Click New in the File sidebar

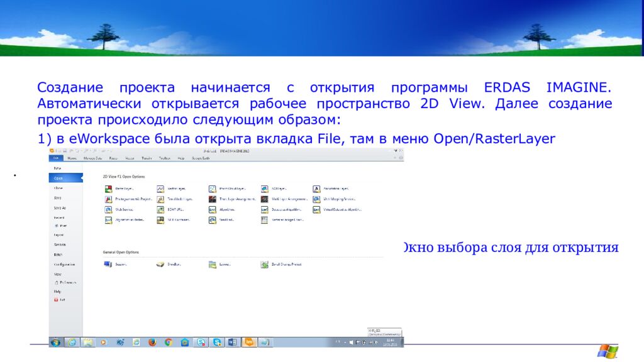(x=57, y=168)
